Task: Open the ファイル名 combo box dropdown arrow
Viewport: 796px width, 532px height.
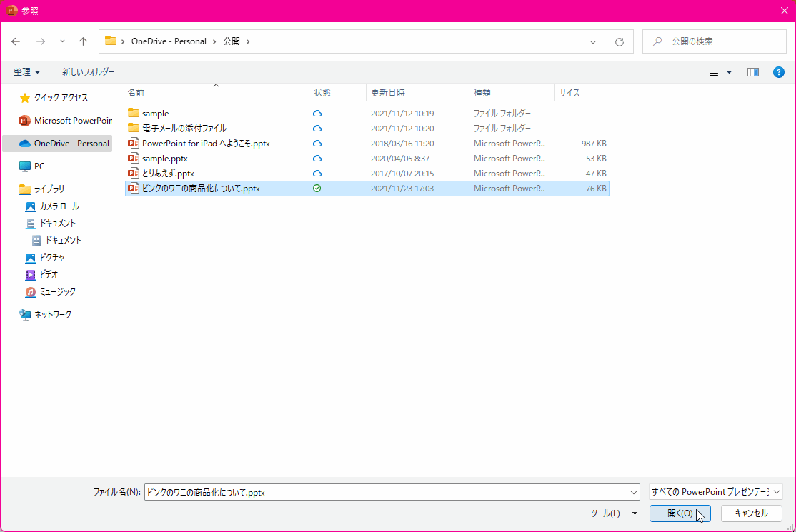Action: pyautogui.click(x=634, y=493)
